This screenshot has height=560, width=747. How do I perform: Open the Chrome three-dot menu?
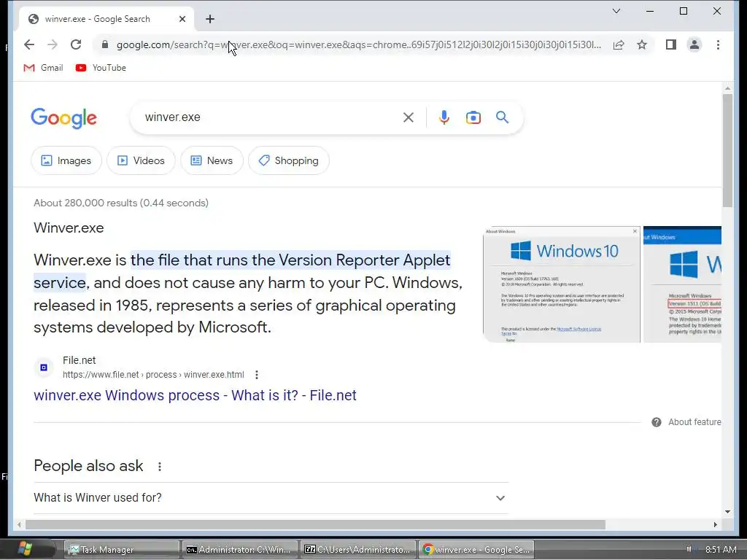pyautogui.click(x=718, y=44)
